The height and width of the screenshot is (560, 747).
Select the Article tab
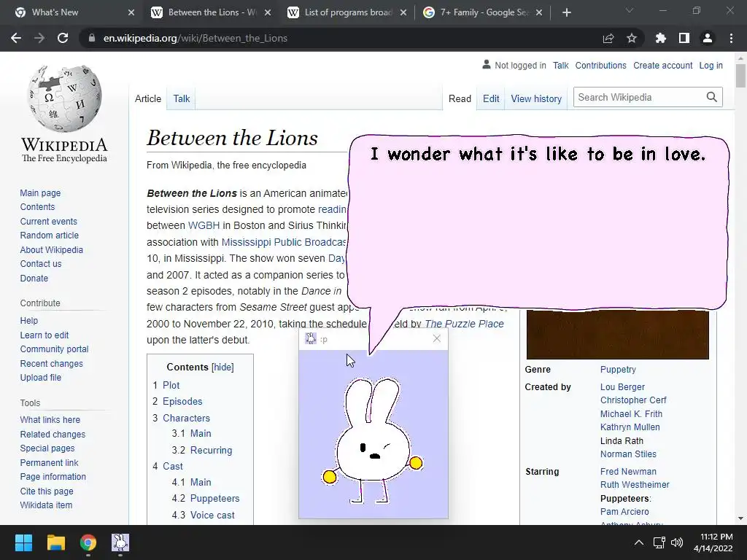pyautogui.click(x=147, y=98)
